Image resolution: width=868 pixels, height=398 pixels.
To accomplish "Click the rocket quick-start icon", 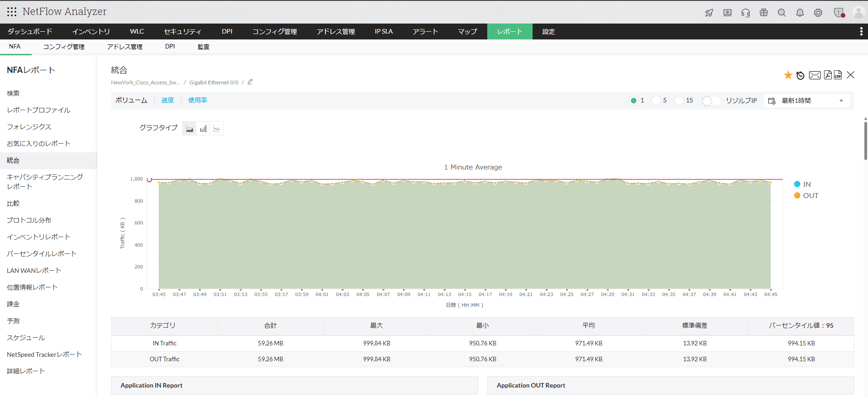I will point(709,13).
